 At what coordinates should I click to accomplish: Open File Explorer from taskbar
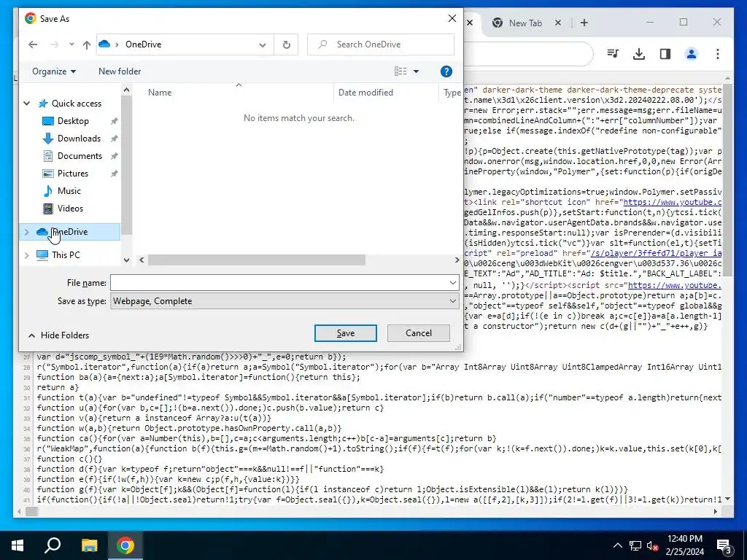click(89, 545)
